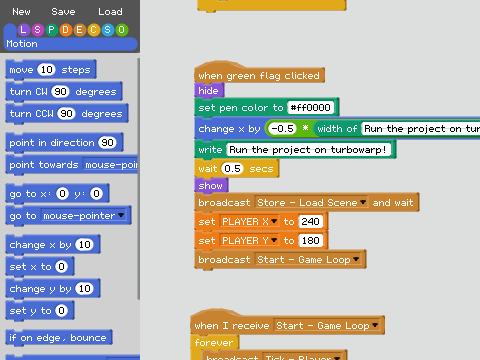Viewport: 480px width, 360px height.
Task: Select the Motion category tab
Action: 70,44
